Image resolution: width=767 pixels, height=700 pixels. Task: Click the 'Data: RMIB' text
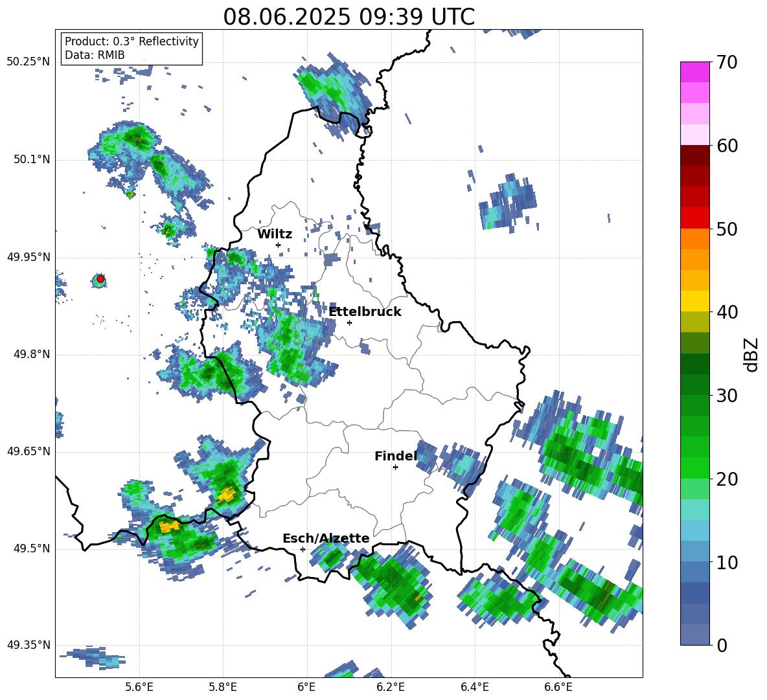click(95, 55)
